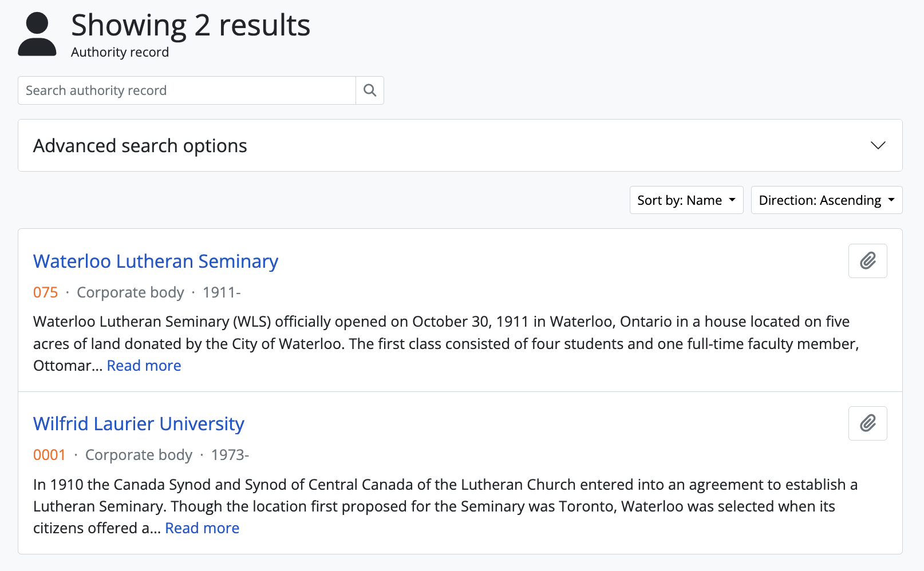Click the 0001 identifier
This screenshot has height=571, width=924.
(x=50, y=455)
